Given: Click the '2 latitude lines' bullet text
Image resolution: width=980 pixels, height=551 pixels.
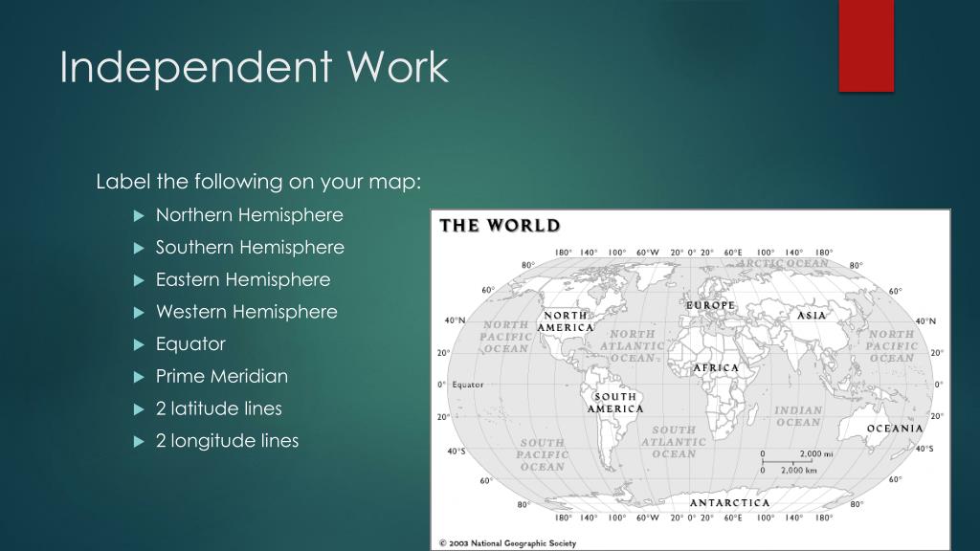Looking at the screenshot, I should click(219, 408).
